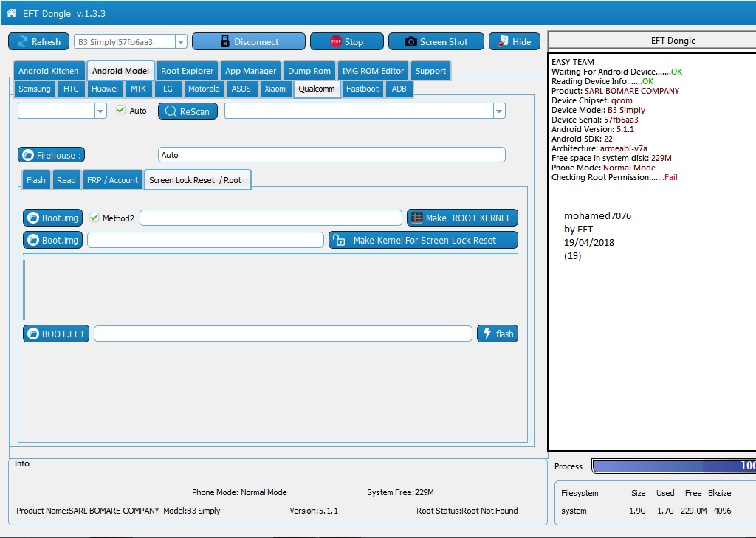
Task: Open the device selector dropdown B3 Simply
Action: 181,42
